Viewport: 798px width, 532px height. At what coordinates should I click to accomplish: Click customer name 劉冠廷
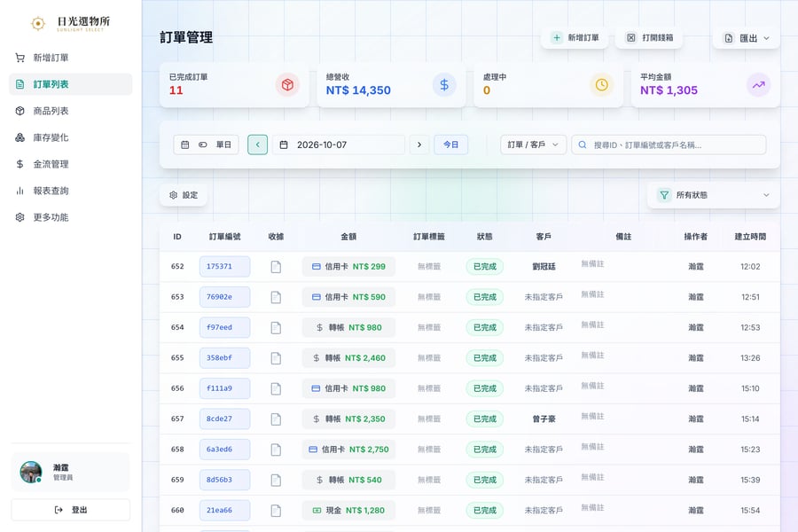(x=544, y=266)
